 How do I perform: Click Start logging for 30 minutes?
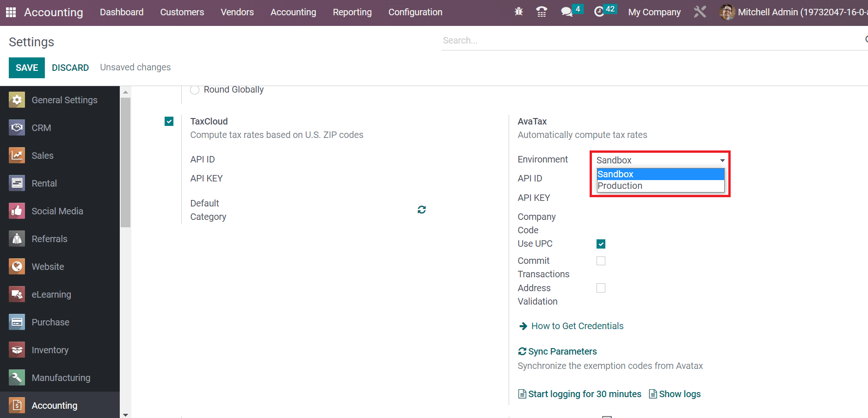pyautogui.click(x=585, y=394)
